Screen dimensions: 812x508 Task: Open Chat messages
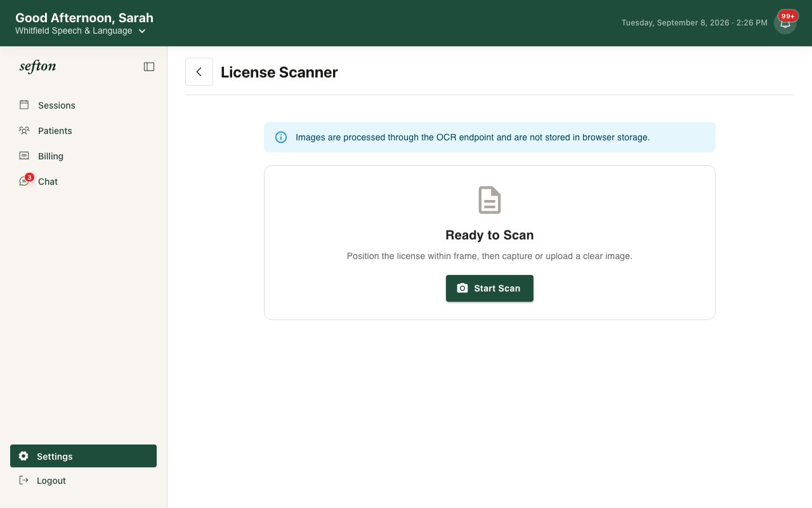coord(83,182)
